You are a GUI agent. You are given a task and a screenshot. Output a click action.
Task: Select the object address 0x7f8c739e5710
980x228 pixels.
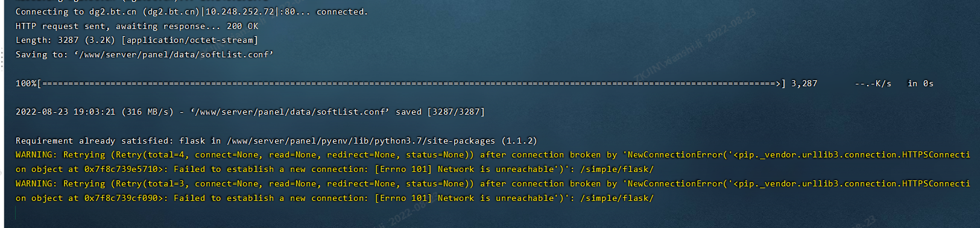point(121,169)
